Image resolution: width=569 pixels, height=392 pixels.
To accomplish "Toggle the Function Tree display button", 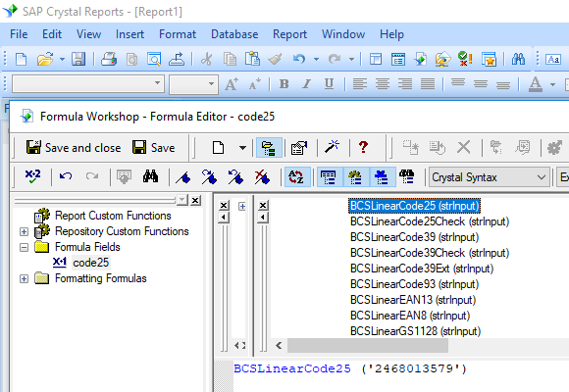I will tap(355, 177).
